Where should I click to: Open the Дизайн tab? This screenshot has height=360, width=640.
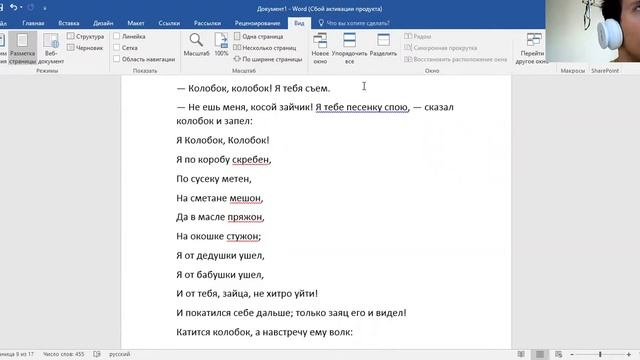click(103, 23)
